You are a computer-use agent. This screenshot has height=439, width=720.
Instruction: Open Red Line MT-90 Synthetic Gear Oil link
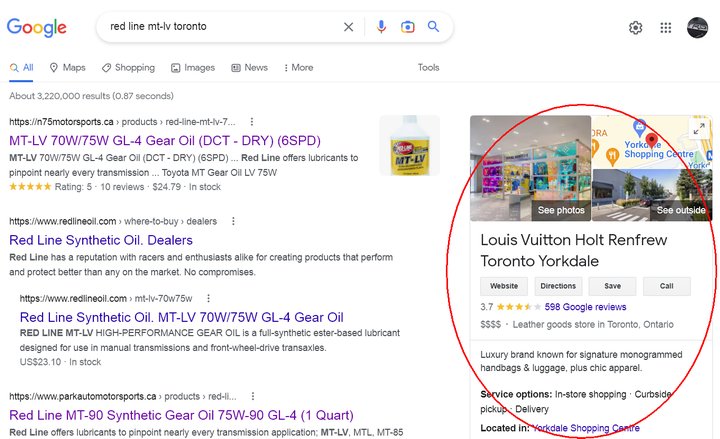[181, 415]
